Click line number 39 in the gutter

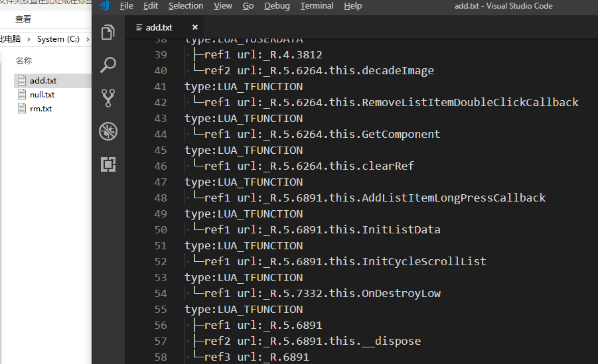coord(161,55)
